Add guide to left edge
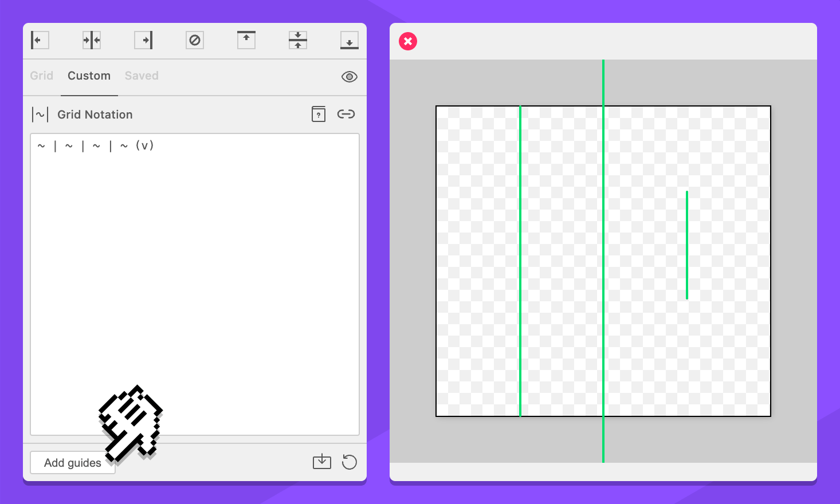 [x=40, y=40]
